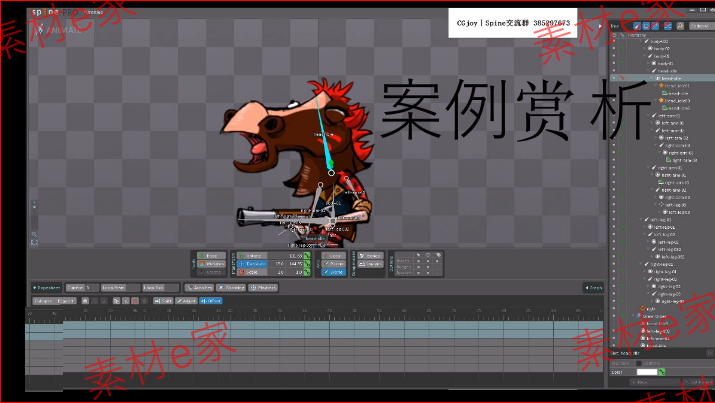Image resolution: width=715 pixels, height=403 pixels.
Task: Toggle Bones names option dot
Action: coord(437,261)
